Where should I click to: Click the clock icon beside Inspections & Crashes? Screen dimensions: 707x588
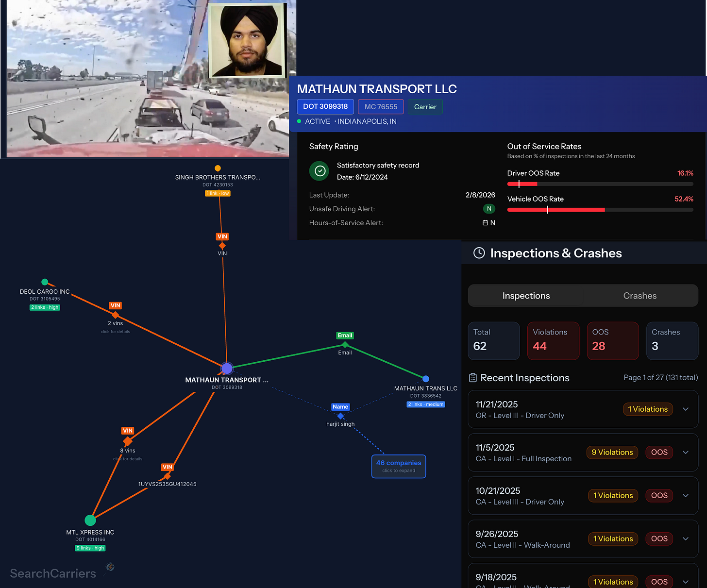pyautogui.click(x=479, y=253)
